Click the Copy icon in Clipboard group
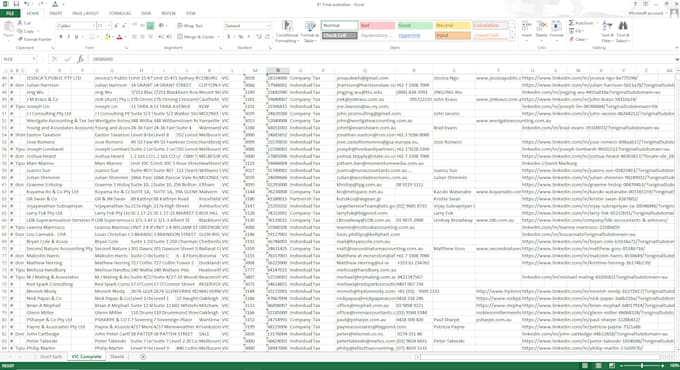This screenshot has height=370, width=680. point(20,31)
